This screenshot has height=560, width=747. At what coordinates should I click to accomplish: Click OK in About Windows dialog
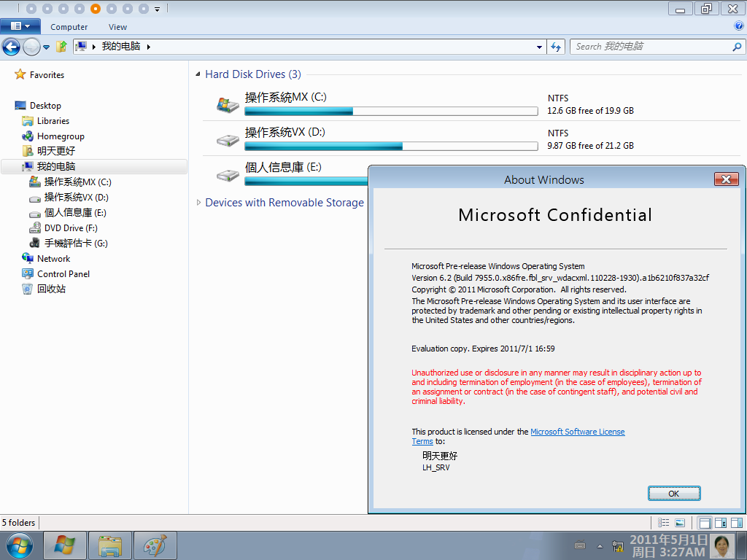click(x=673, y=494)
